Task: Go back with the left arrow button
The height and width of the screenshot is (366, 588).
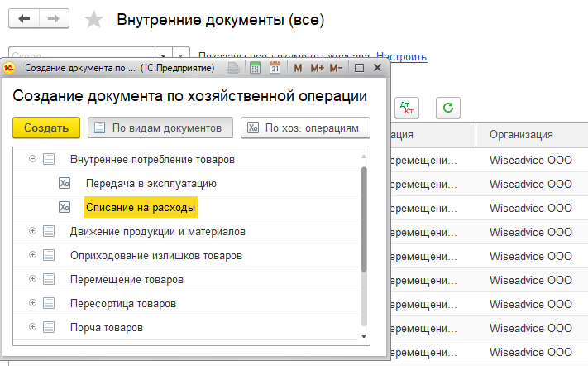Action: (24, 18)
